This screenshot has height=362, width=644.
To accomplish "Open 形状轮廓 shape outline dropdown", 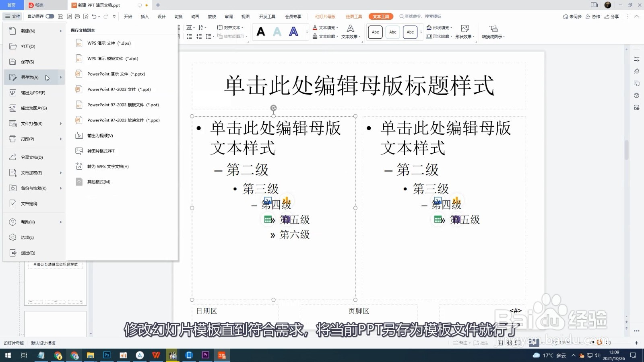I will [440, 37].
